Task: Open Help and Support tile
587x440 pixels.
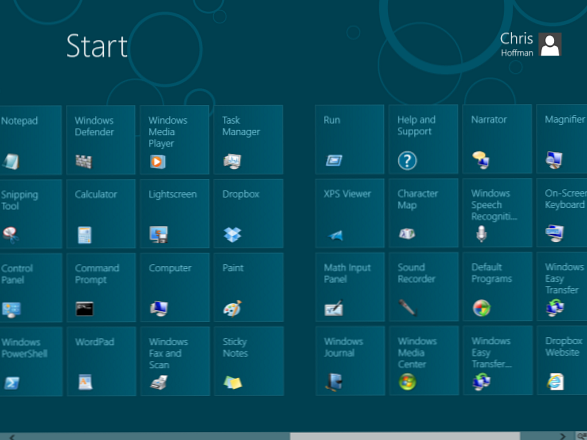Action: [423, 139]
